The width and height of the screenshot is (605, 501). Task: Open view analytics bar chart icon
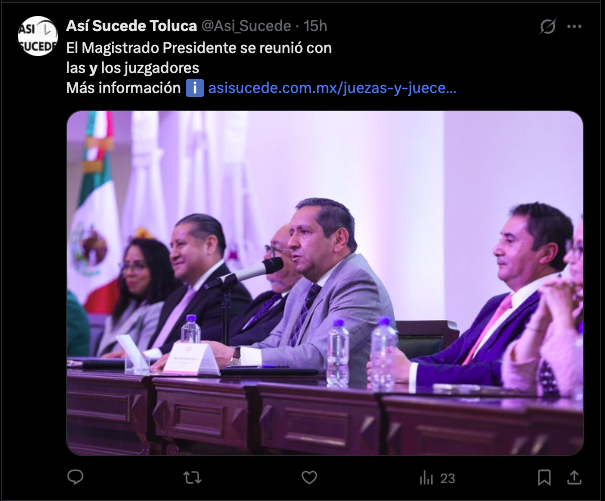(x=426, y=478)
